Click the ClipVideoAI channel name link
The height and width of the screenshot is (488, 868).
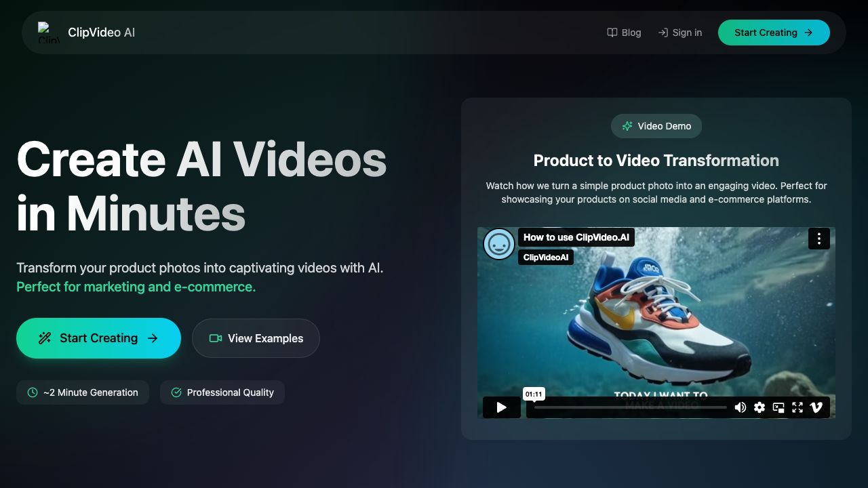[545, 258]
